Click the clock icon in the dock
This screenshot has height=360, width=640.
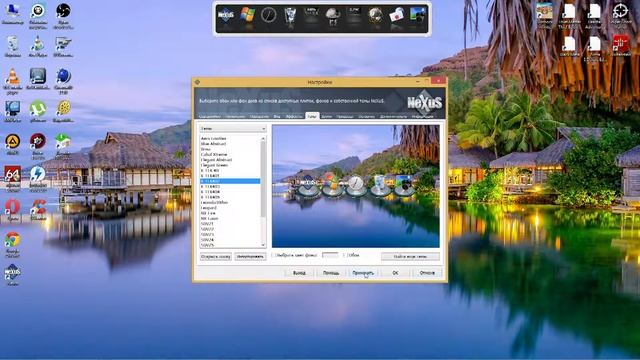coord(269,15)
